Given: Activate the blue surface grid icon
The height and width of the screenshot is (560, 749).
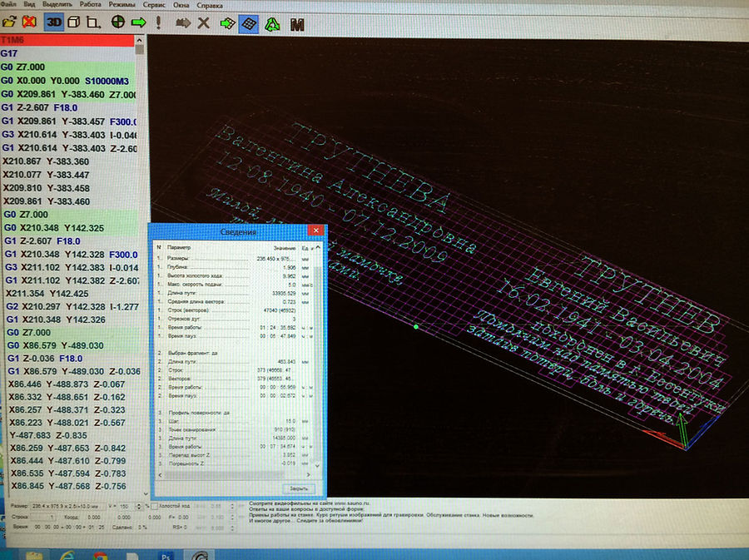Looking at the screenshot, I should click(x=248, y=22).
